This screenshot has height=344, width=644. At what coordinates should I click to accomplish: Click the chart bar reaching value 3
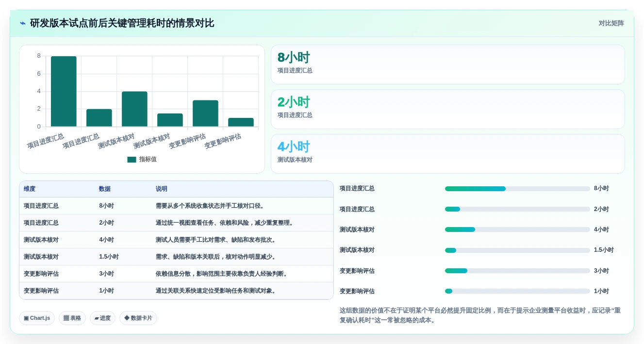205,114
